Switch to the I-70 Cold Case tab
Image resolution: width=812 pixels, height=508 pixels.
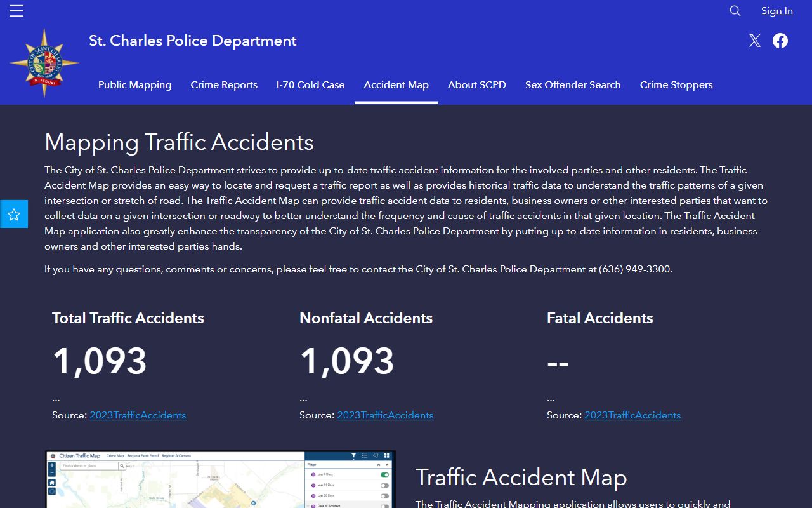[x=311, y=84]
